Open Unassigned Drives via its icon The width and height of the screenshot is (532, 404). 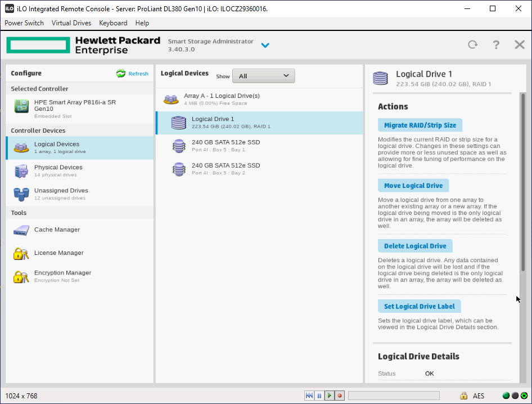(21, 194)
